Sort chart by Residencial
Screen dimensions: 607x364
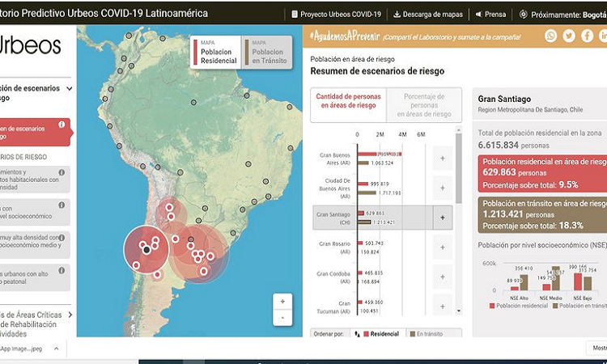coord(378,334)
